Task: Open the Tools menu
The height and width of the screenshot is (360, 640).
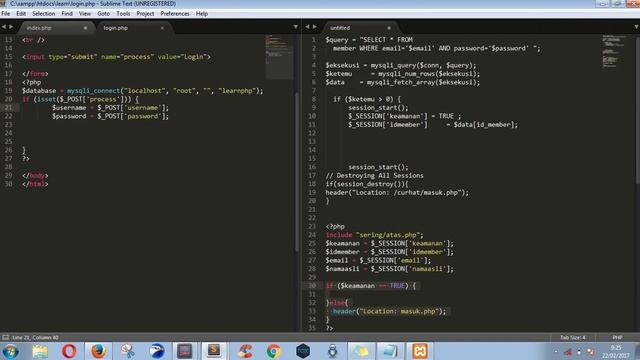Action: (x=123, y=13)
